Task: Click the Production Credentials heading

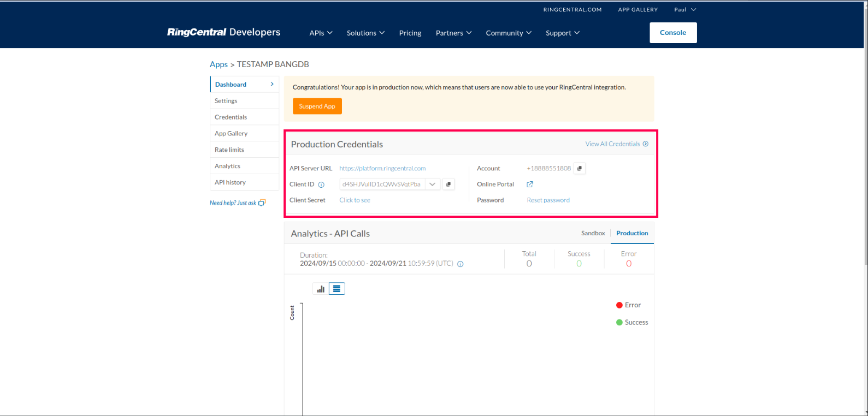Action: (337, 145)
